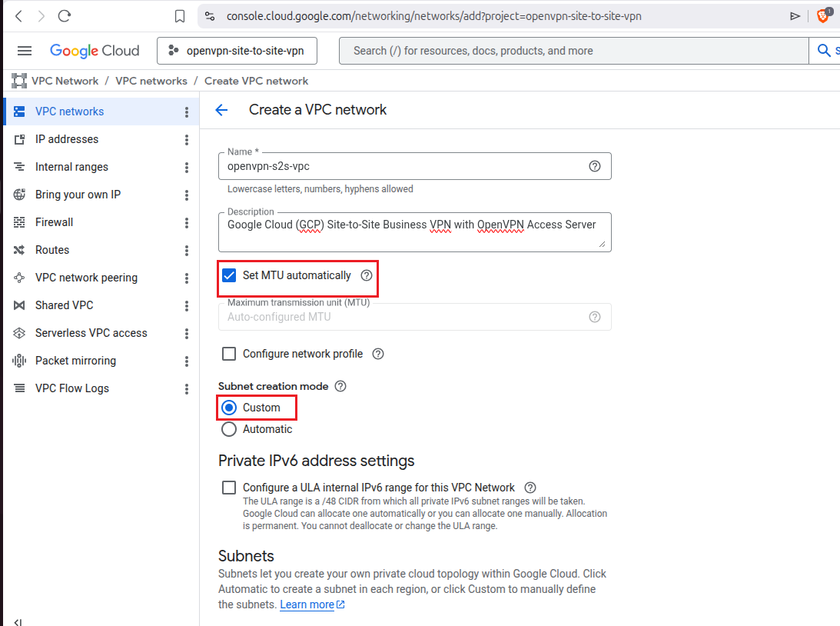Viewport: 840px width, 626px height.
Task: Open the Learn more link under Subnets
Action: pyautogui.click(x=312, y=604)
